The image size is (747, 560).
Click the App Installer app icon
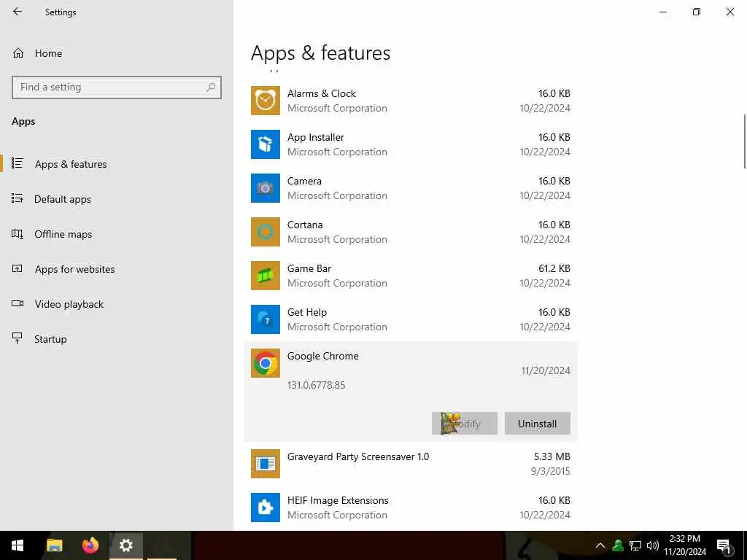tap(266, 144)
